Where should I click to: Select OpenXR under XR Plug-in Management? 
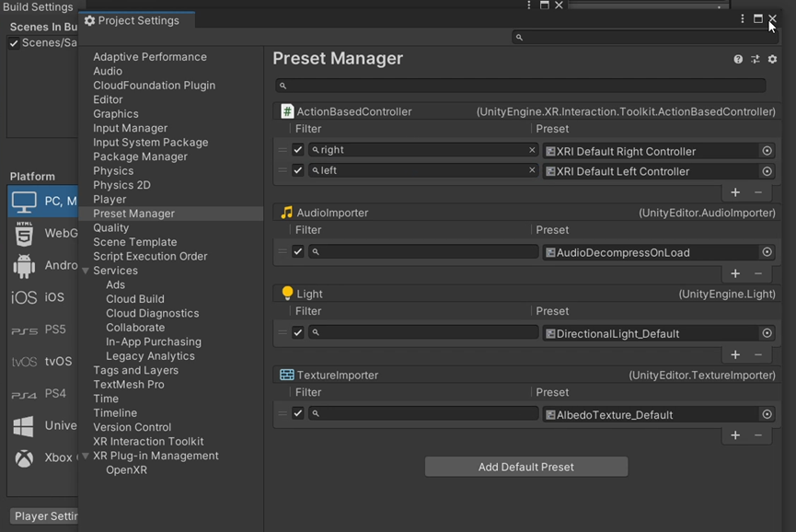[126, 470]
